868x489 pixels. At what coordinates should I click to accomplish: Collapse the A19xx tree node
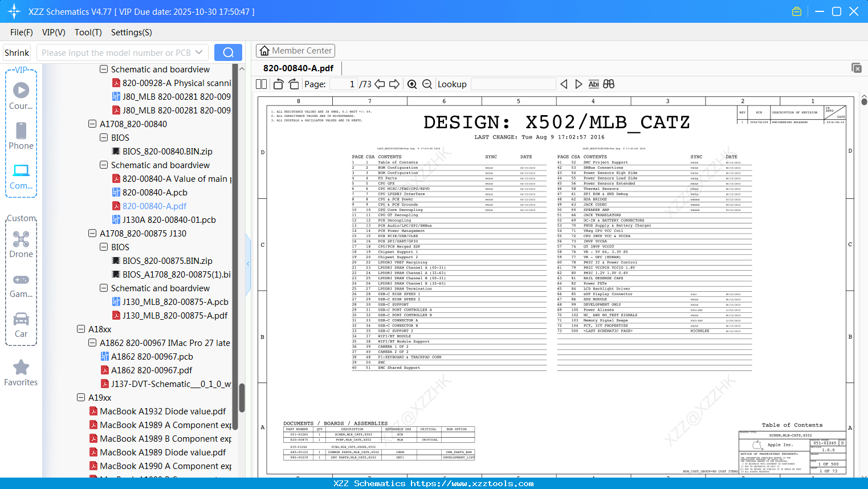click(81, 398)
